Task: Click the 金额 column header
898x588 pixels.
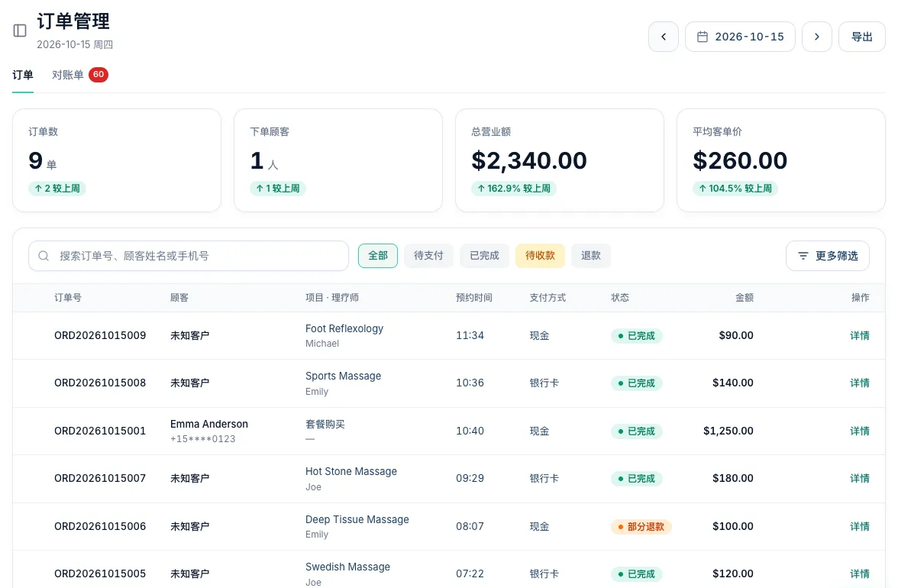Action: (745, 298)
